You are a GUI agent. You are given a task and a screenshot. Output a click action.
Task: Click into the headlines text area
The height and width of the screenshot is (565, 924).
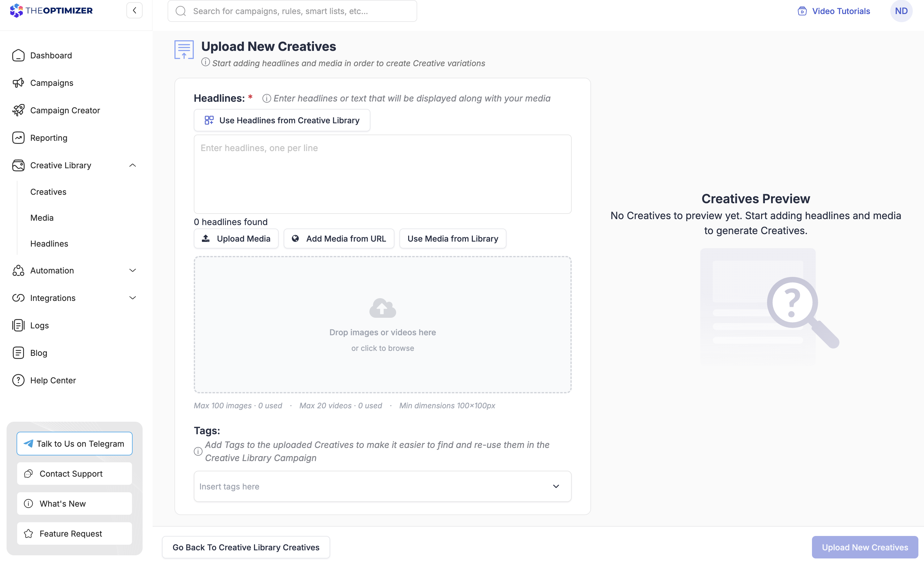click(x=382, y=174)
